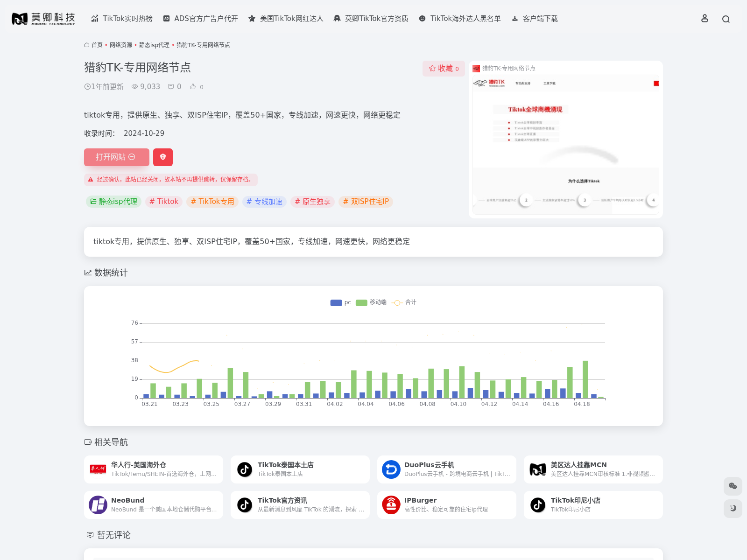Open TikTok实时热榜 menu item
This screenshot has height=560, width=747.
122,19
